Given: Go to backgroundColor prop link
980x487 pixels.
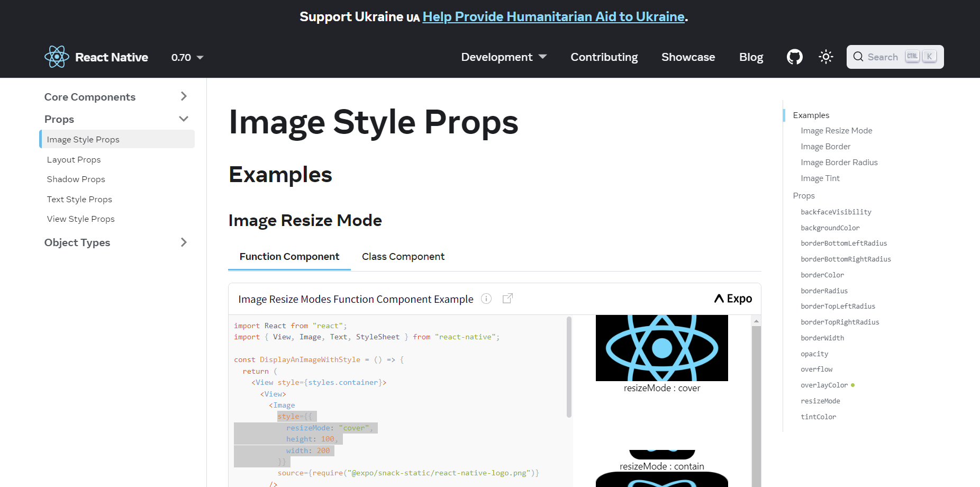Looking at the screenshot, I should (830, 228).
